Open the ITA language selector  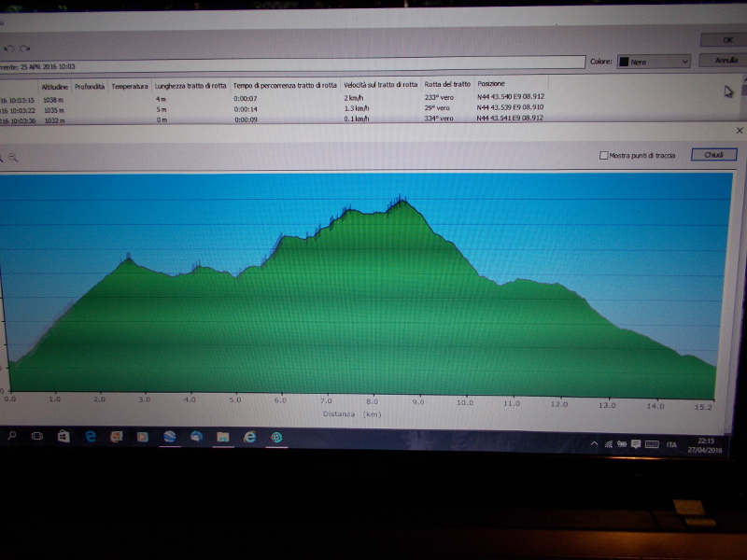coord(671,445)
